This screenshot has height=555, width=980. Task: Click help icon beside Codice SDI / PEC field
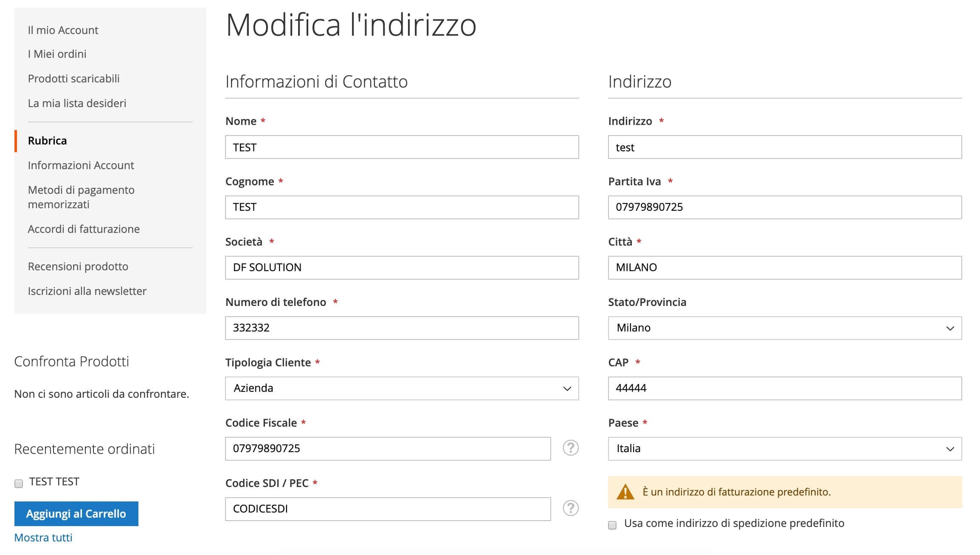pyautogui.click(x=571, y=508)
